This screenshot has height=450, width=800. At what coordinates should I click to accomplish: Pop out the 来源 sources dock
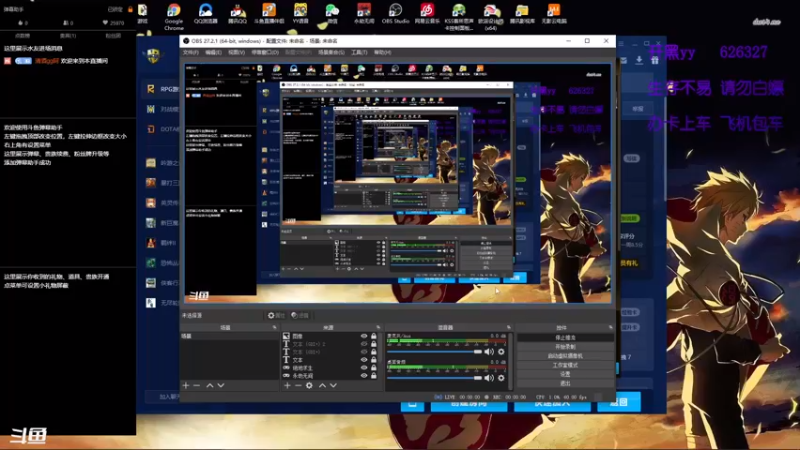pos(378,328)
